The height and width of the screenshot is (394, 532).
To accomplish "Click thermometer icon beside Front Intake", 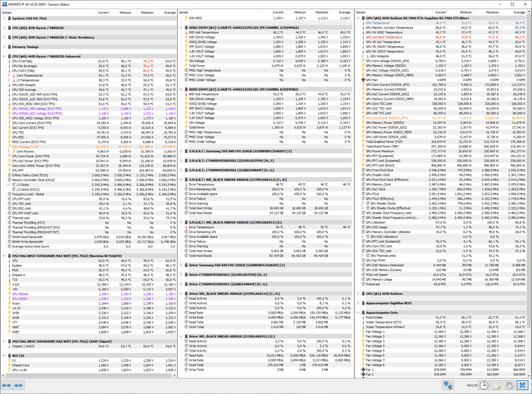I will [363, 317].
